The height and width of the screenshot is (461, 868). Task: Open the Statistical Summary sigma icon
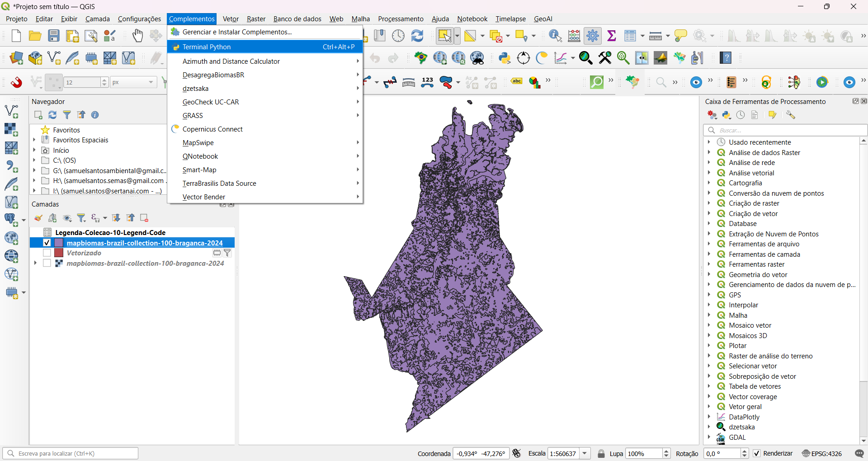(x=612, y=36)
